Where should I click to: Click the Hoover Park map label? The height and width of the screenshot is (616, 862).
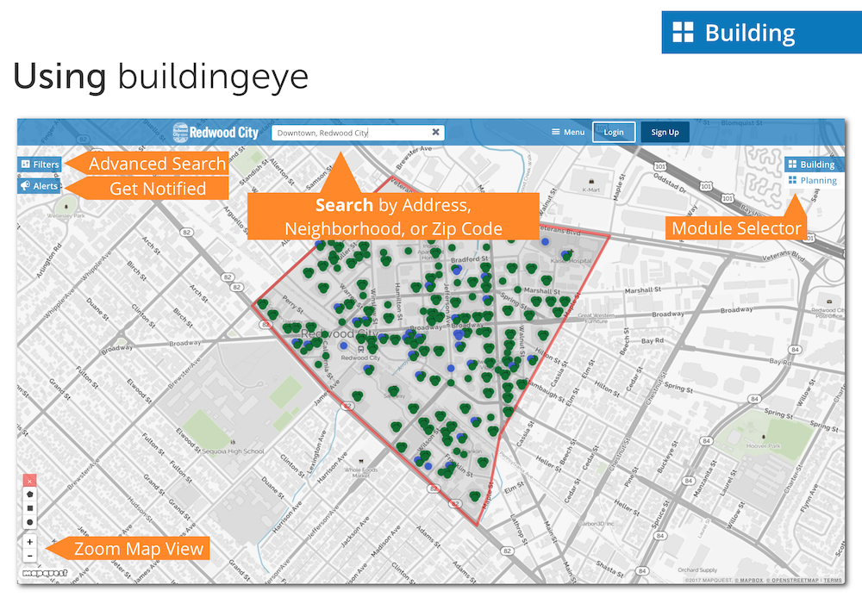(763, 445)
